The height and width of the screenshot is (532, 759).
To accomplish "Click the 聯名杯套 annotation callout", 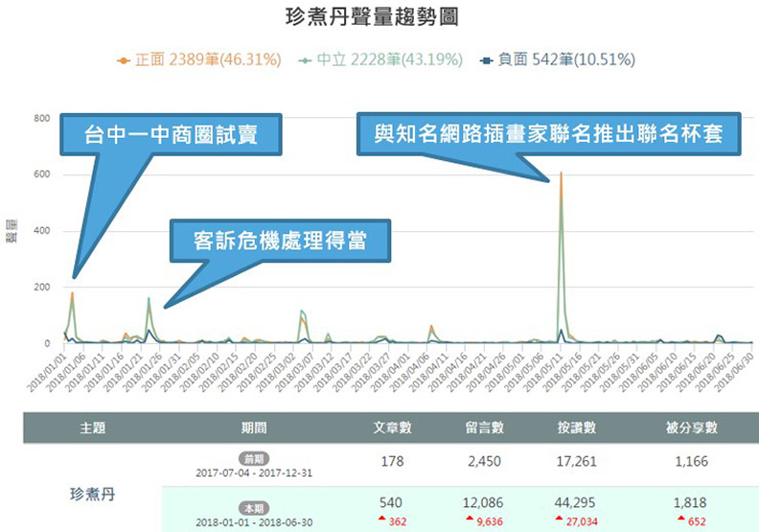I will click(548, 134).
